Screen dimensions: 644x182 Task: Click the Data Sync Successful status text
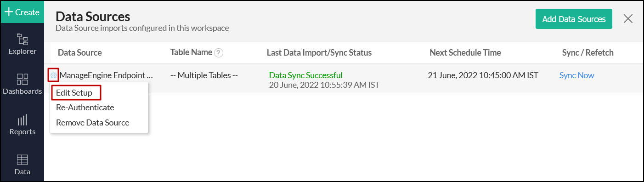coord(306,75)
